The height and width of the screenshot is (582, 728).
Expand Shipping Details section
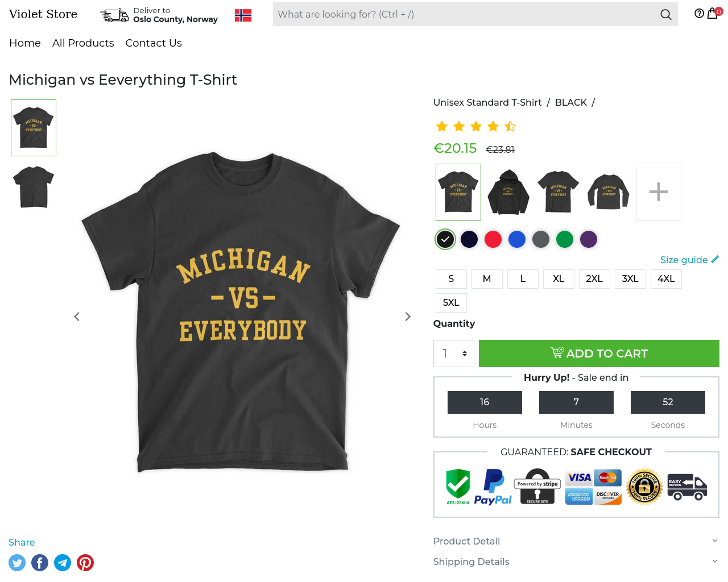click(576, 562)
